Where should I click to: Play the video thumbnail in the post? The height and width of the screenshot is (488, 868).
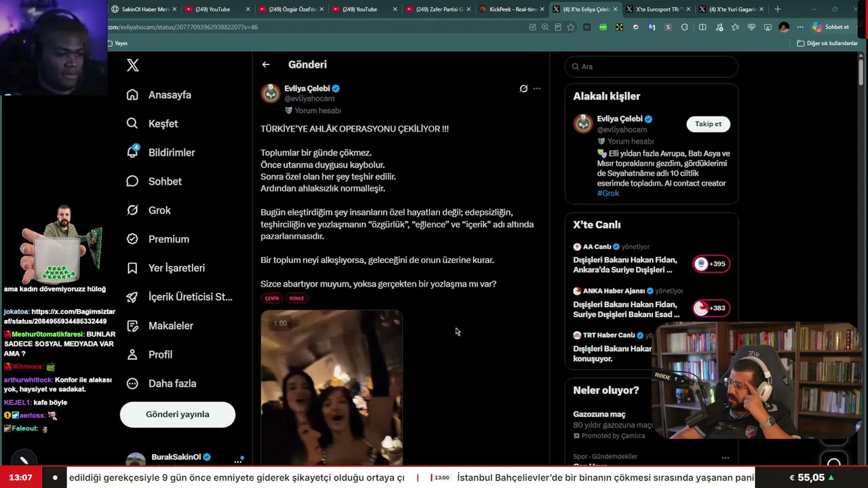click(332, 388)
